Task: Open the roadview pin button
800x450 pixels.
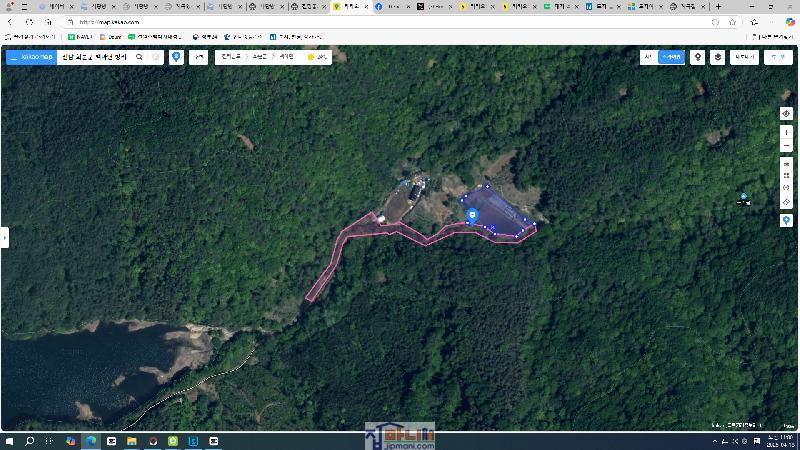Action: click(x=698, y=58)
